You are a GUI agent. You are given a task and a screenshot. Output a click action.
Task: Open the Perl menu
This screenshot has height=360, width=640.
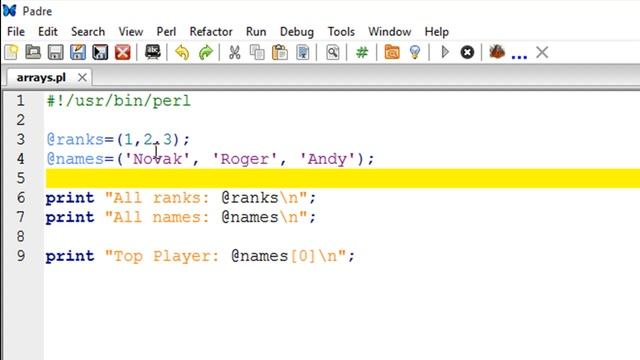click(x=166, y=32)
